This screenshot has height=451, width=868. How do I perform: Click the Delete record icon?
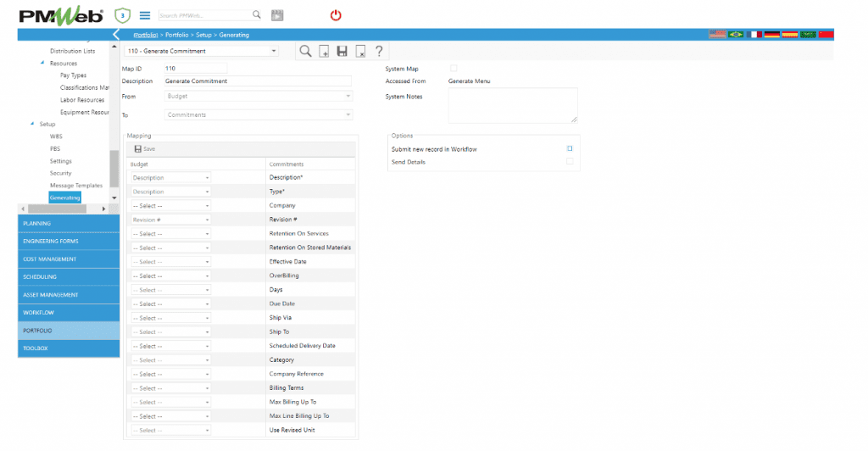point(360,52)
